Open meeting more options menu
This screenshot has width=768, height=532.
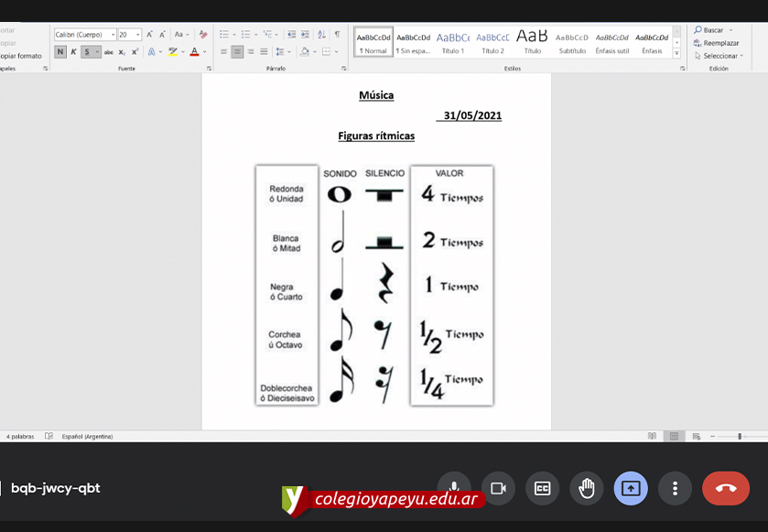(x=675, y=488)
